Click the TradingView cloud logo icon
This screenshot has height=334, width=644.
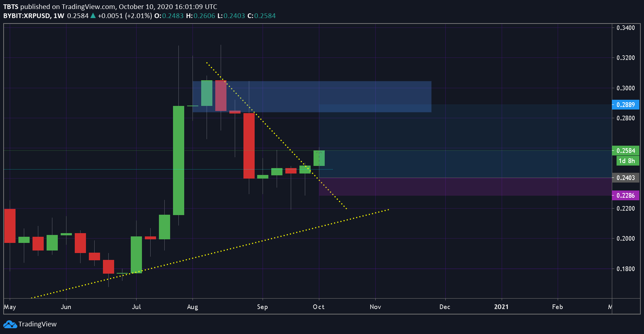10,324
